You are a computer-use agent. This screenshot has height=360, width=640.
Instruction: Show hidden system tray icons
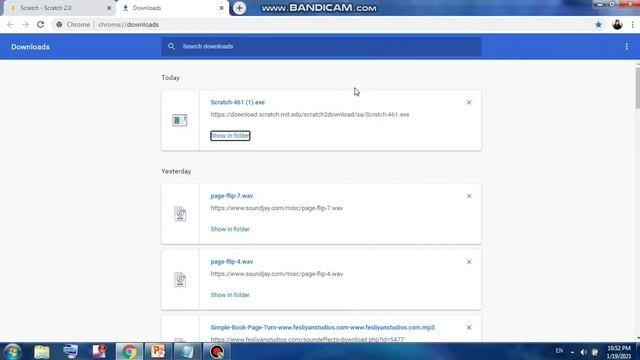click(x=572, y=352)
